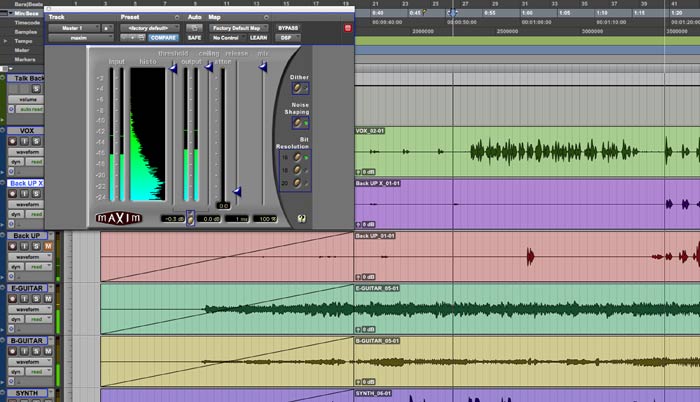
Task: Open the B-GUITAR dyn button
Action: (16, 372)
